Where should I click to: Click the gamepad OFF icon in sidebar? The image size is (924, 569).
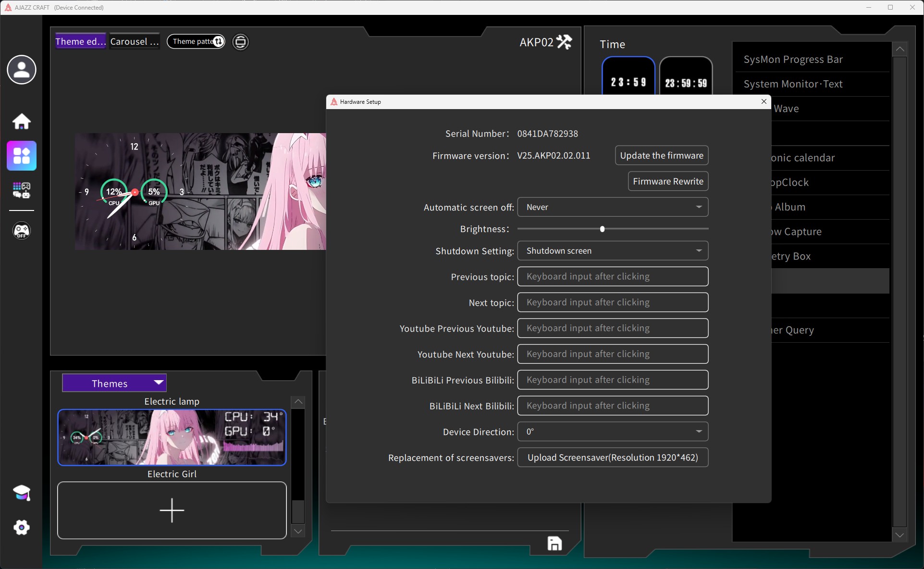[x=22, y=231]
